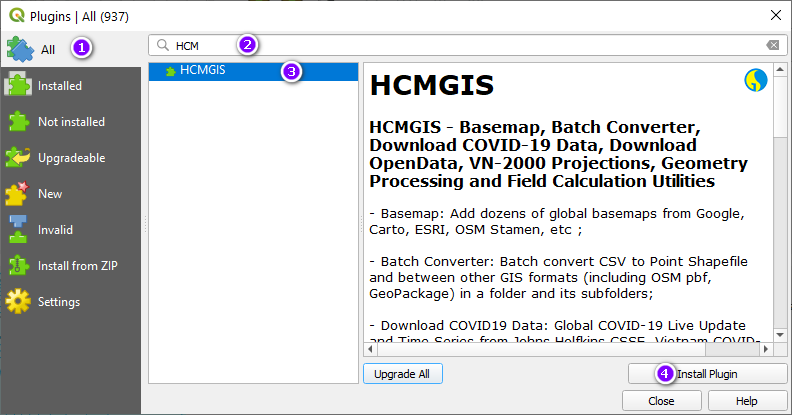Close the Plugins dialog window
This screenshot has height=415, width=792.
point(776,16)
